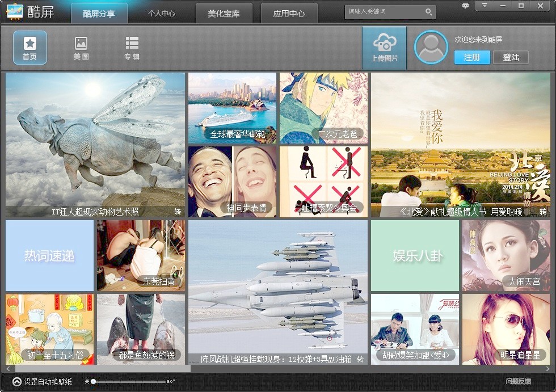
Task: Open the 专辑 album list icon
Action: click(x=132, y=48)
